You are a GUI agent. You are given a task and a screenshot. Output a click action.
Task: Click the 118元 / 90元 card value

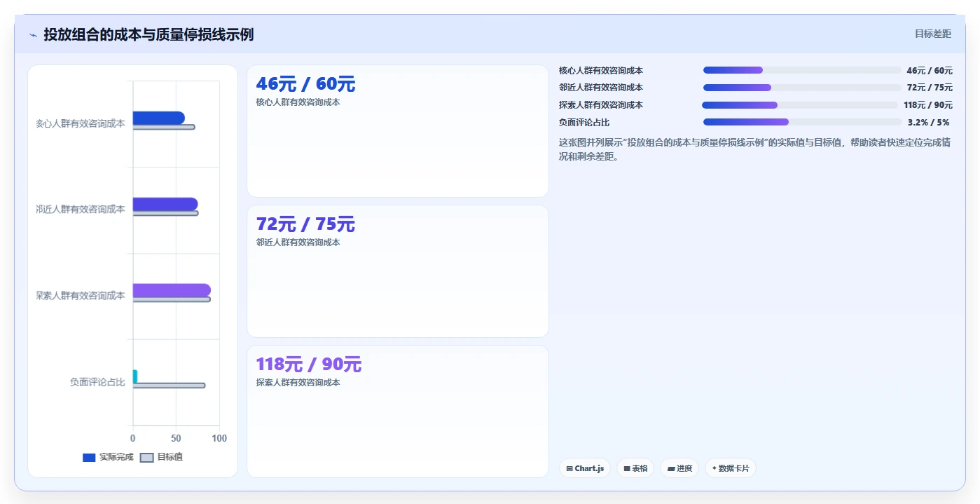tap(308, 365)
